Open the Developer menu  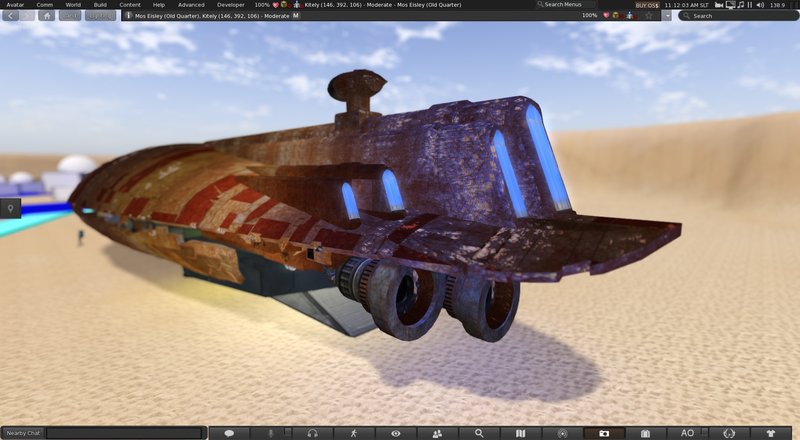point(231,5)
